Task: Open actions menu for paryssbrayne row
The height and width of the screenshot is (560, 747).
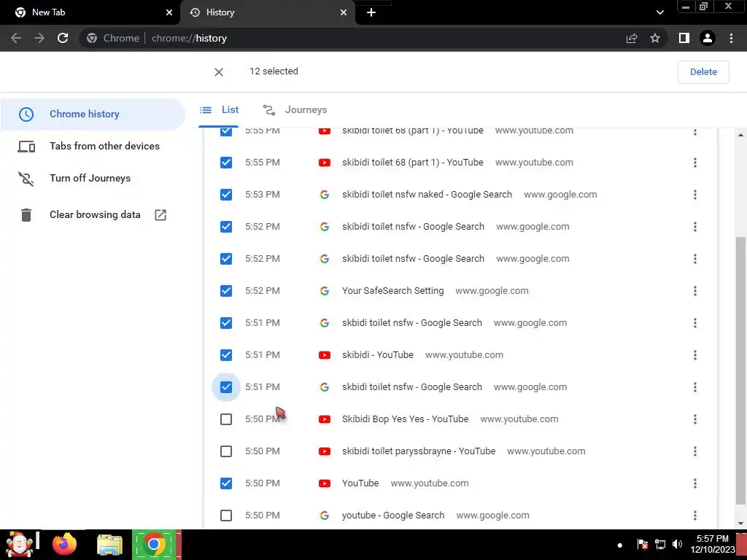Action: point(695,451)
